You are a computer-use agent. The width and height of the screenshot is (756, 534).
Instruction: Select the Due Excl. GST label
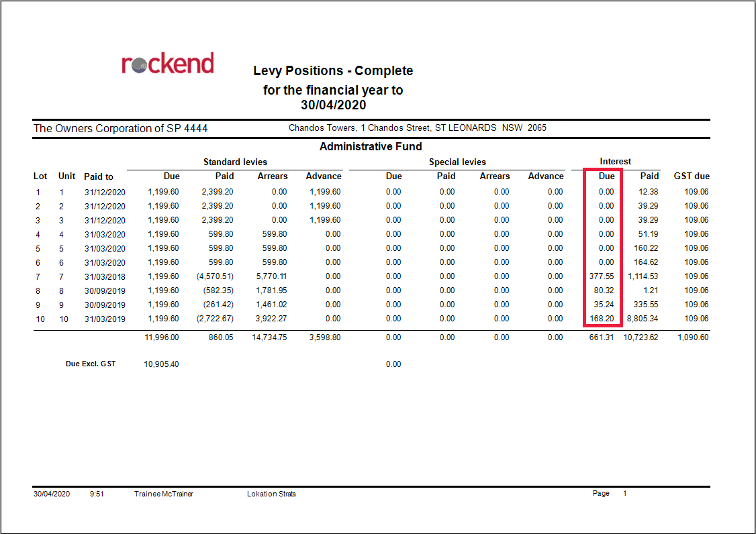coord(91,364)
